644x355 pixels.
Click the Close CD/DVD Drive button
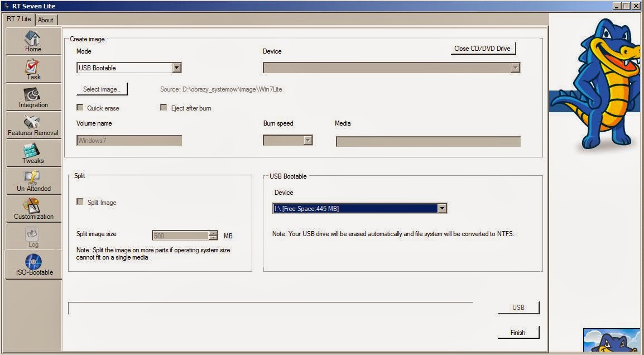[483, 49]
